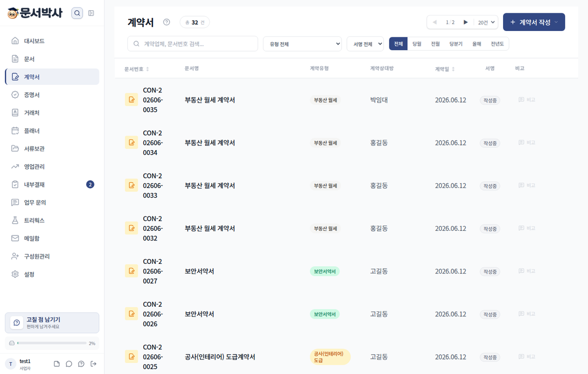Click the 영업관리 trend icon
Viewport: 588px width, 374px height.
click(15, 166)
